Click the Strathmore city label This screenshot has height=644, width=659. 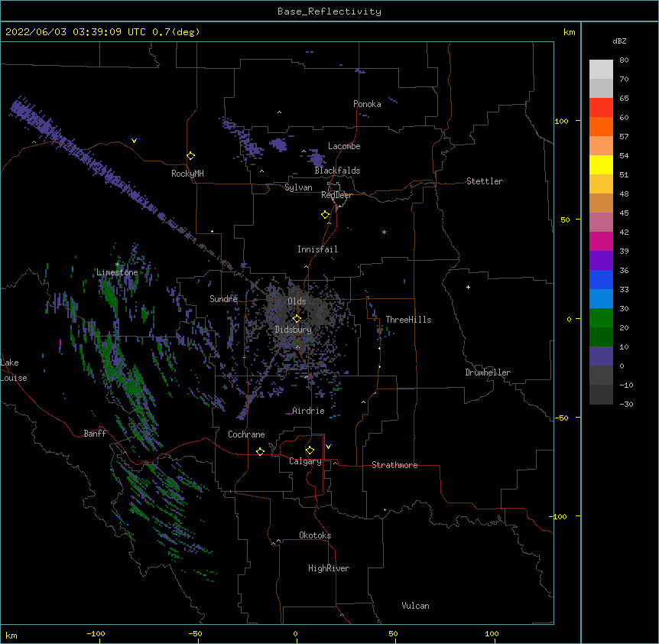[394, 465]
